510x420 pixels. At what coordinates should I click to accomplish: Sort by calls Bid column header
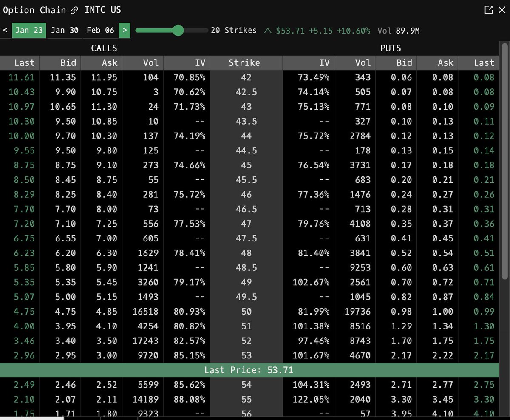click(x=60, y=63)
